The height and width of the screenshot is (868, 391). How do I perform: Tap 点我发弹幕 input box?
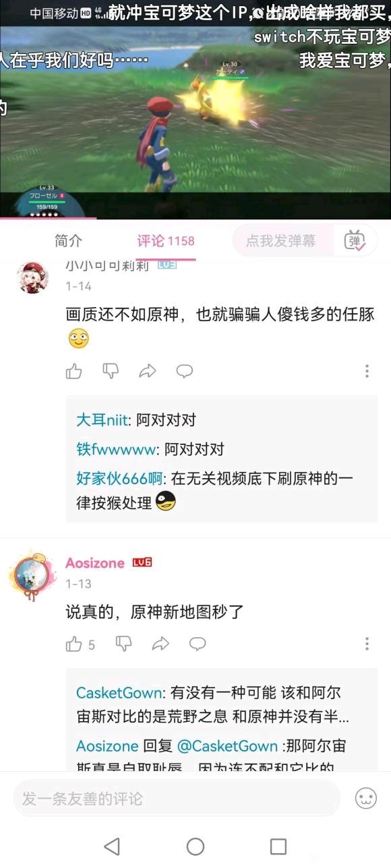[283, 240]
